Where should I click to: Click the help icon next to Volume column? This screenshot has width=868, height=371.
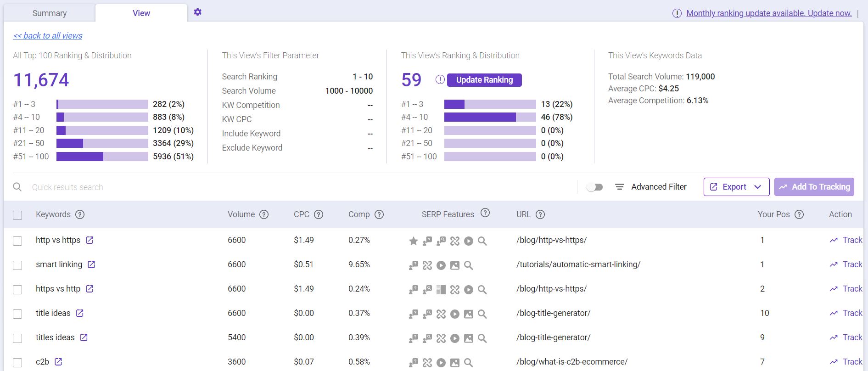264,214
